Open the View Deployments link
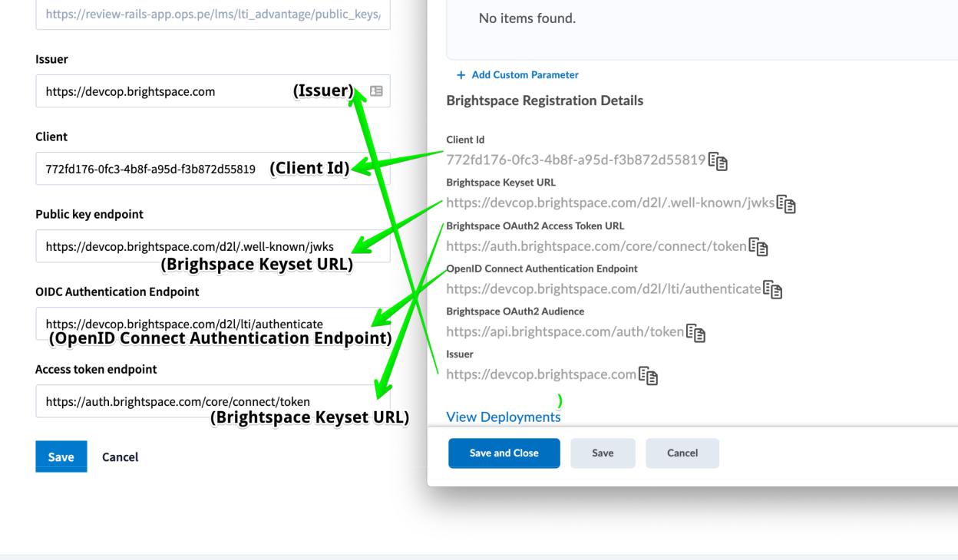The image size is (958, 560). pyautogui.click(x=504, y=417)
